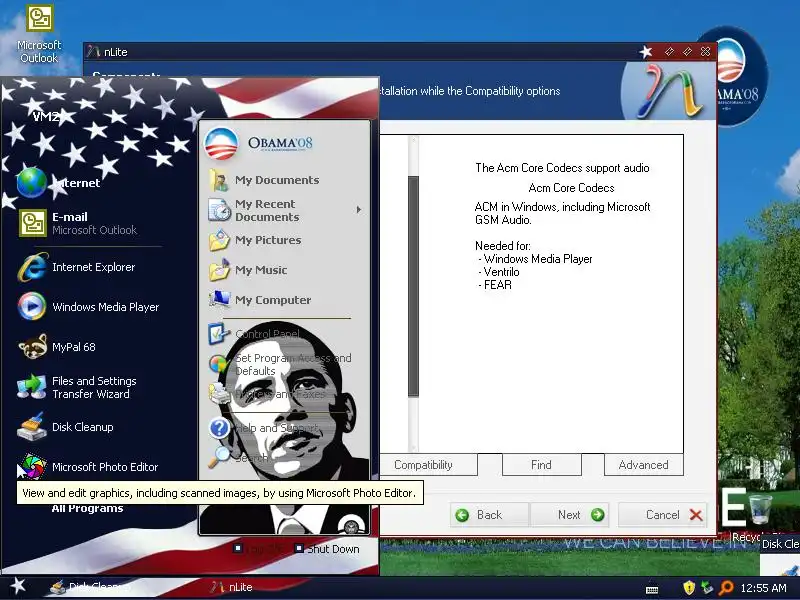Screen dimensions: 800x600
Task: Open Files and Settings Transfer Wizard
Action: coord(77,387)
